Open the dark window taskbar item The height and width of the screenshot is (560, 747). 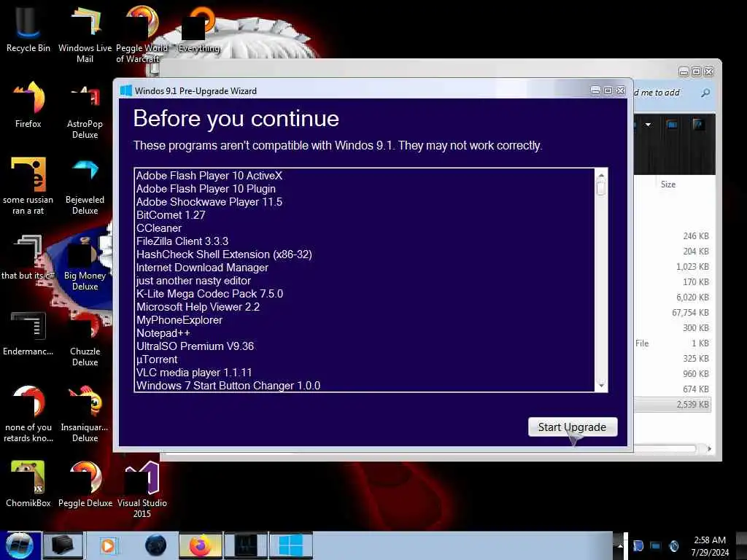tap(246, 545)
